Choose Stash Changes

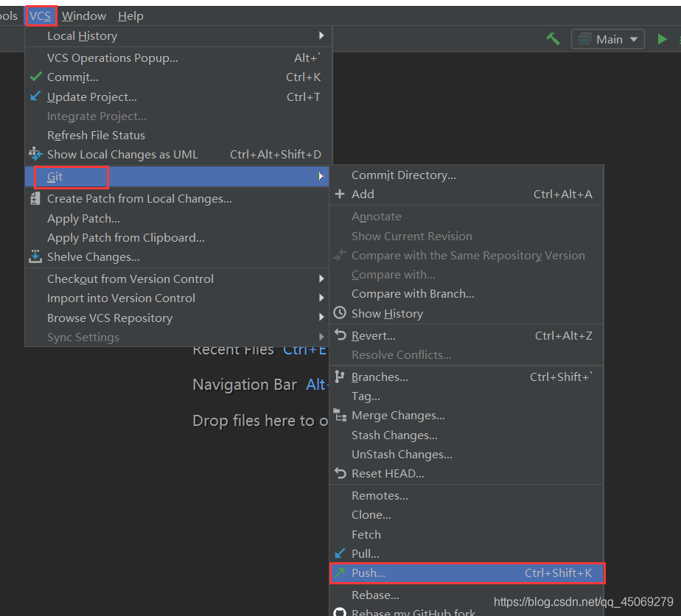(467, 435)
